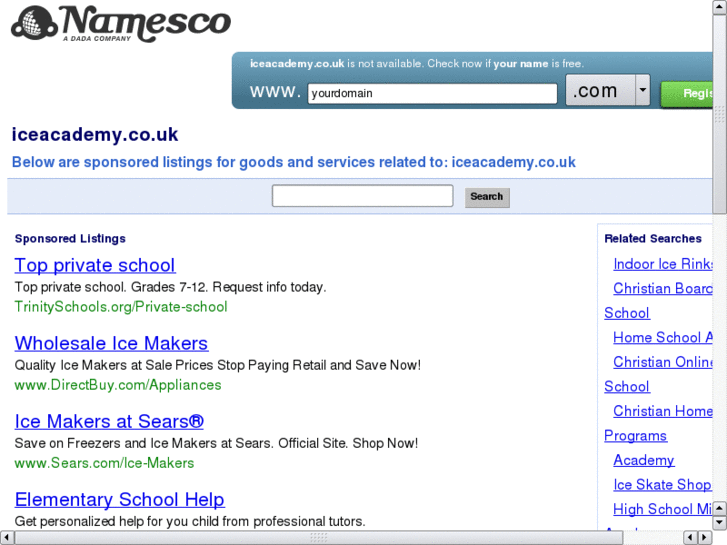Open the Elementary School Help link

tap(120, 500)
